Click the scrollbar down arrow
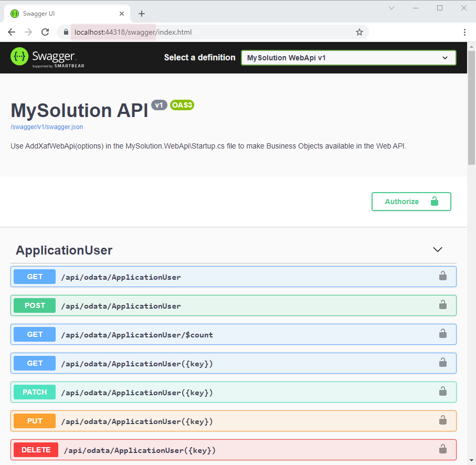Screen dimensions: 476x465 click(471, 461)
